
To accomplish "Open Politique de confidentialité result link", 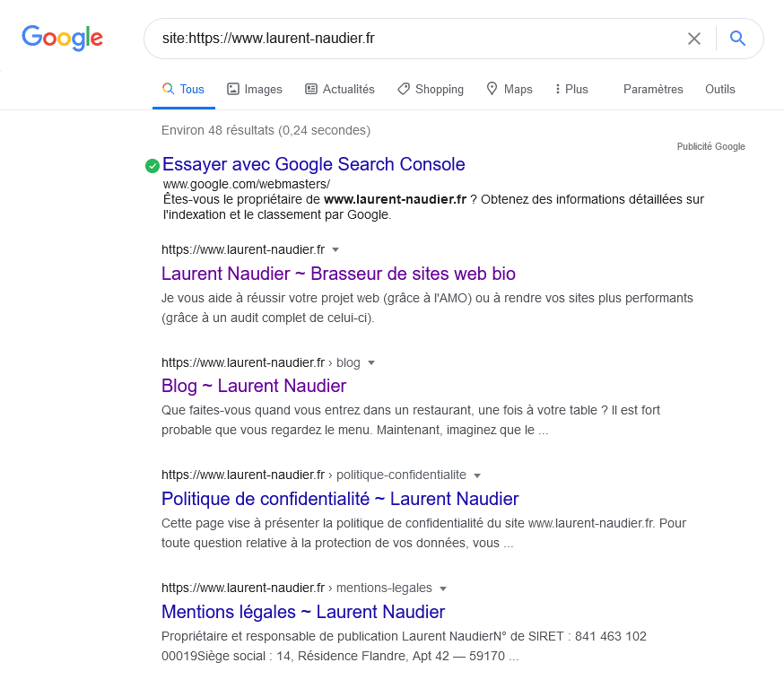I will pyautogui.click(x=340, y=499).
